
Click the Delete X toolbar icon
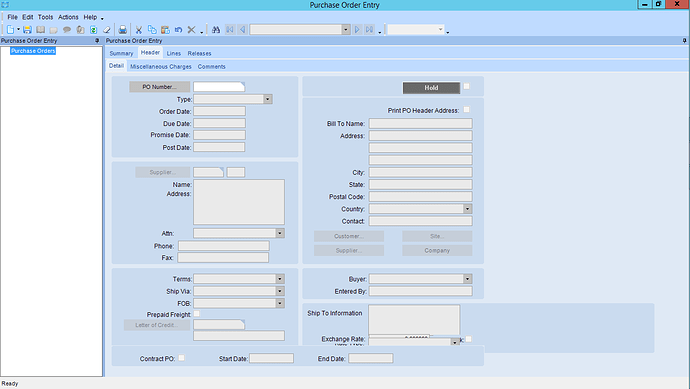click(x=191, y=29)
